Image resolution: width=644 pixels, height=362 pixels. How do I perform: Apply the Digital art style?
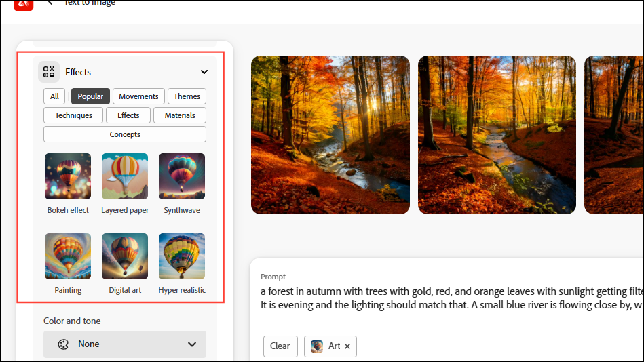(x=125, y=256)
